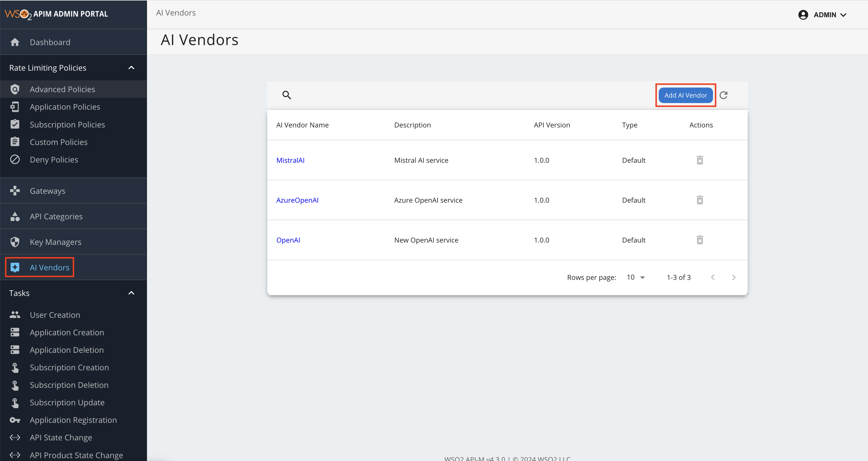
Task: Open the API State Change task
Action: point(73,437)
